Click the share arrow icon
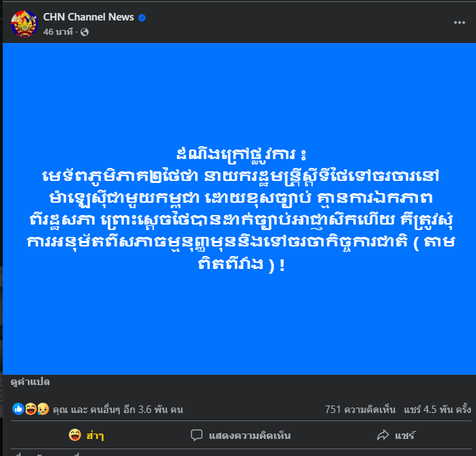The width and height of the screenshot is (476, 456). (383, 435)
